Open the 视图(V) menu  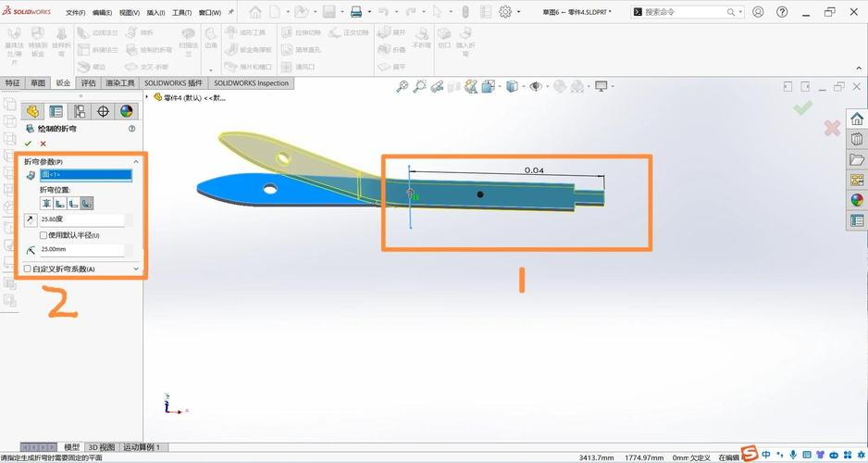coord(129,12)
